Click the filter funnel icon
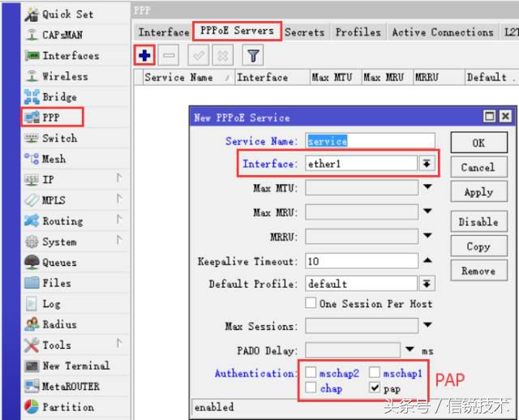The width and height of the screenshot is (519, 420). click(253, 56)
